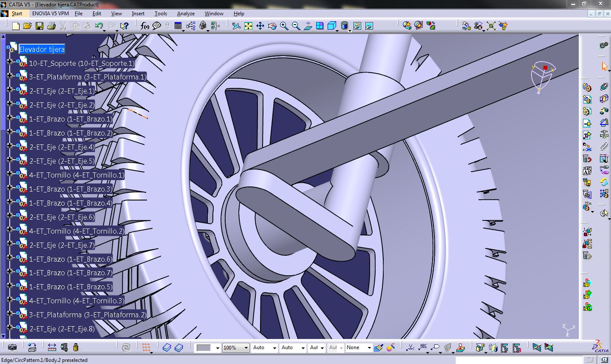The width and height of the screenshot is (611, 364).
Task: Click the Capture camera icon
Action: (12, 347)
